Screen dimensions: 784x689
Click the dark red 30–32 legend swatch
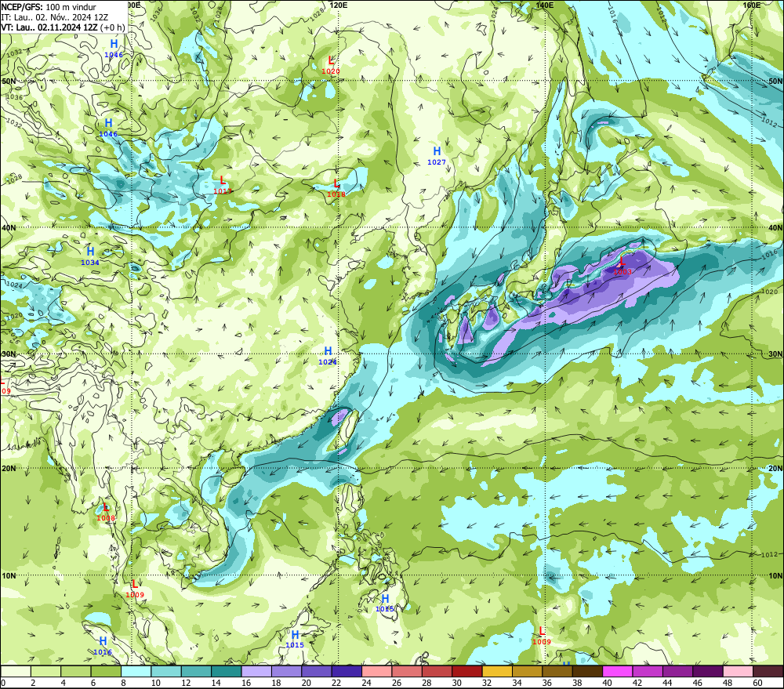467,671
